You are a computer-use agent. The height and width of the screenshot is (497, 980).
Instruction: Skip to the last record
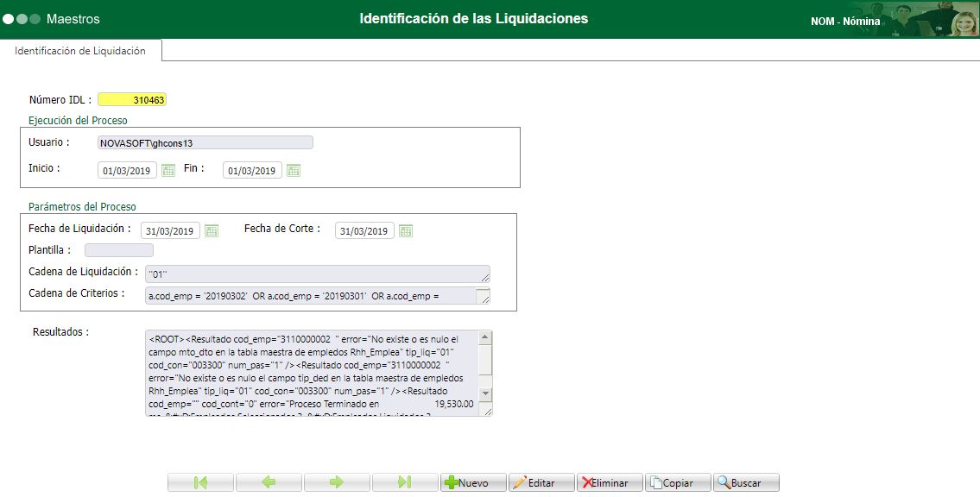point(404,481)
